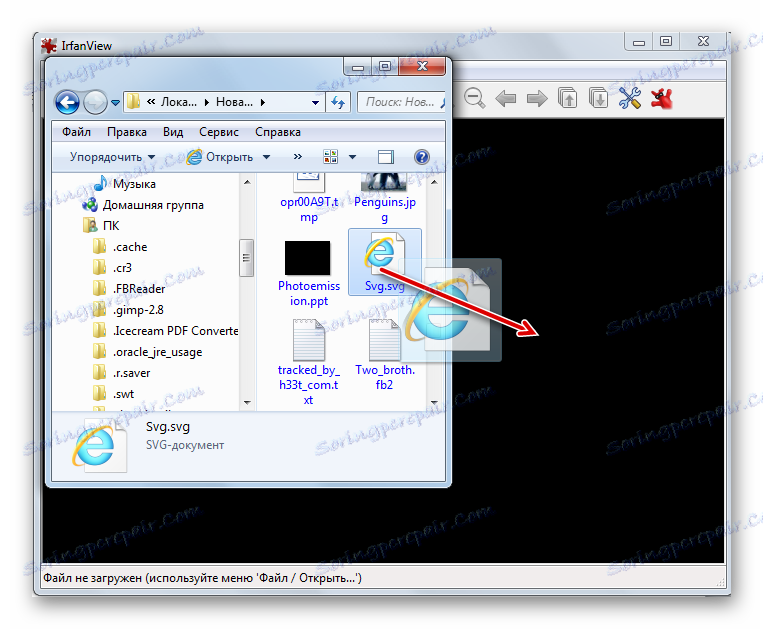Select Two_broth.fb2 file
The width and height of the screenshot is (763, 629).
pos(384,354)
